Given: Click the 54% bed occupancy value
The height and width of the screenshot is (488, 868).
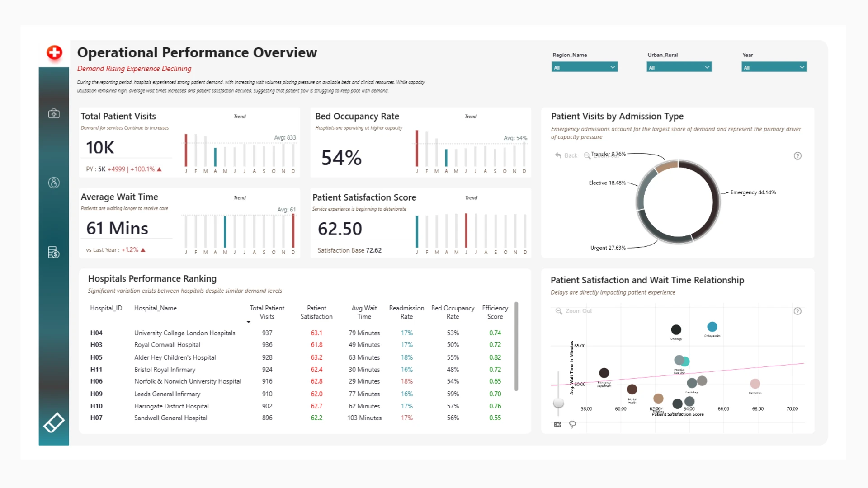Looking at the screenshot, I should [x=341, y=158].
